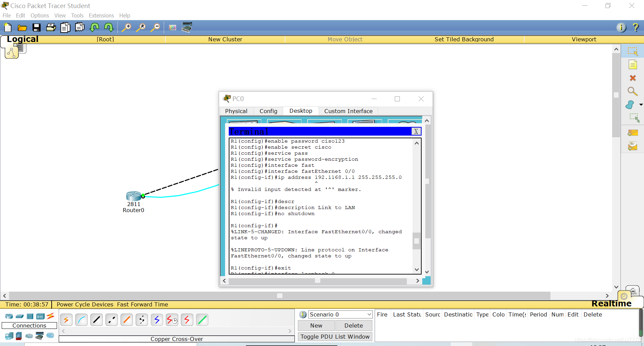Image resolution: width=644 pixels, height=346 pixels.
Task: Save the network with the floppy icon
Action: click(36, 28)
